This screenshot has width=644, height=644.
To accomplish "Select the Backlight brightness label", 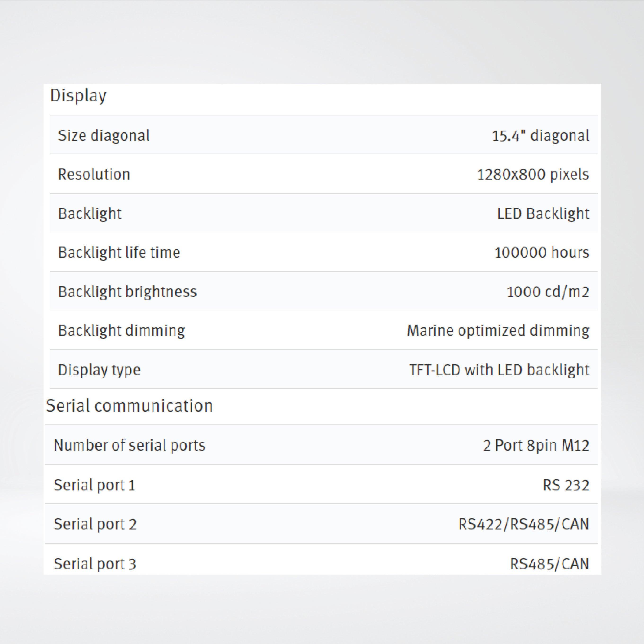I will [127, 292].
